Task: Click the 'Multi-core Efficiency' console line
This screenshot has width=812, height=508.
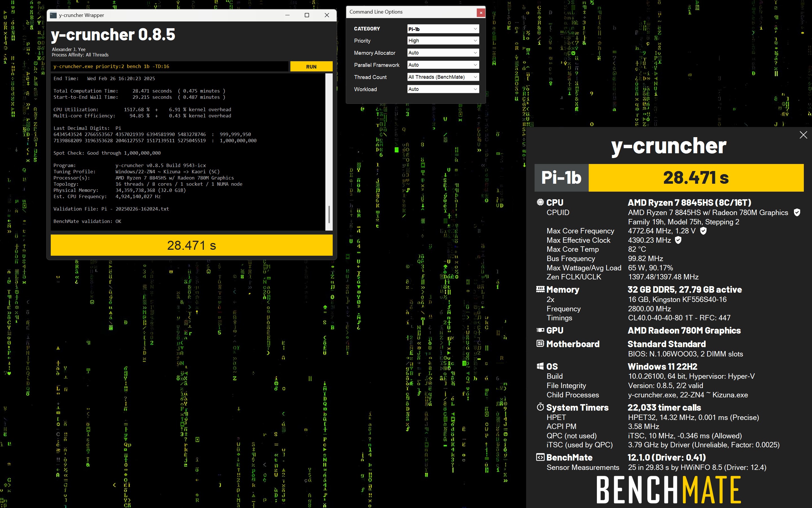Action: [x=142, y=116]
